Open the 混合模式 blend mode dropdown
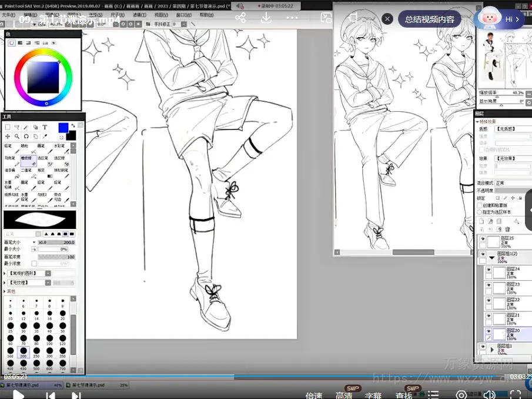532x399 pixels. 511,183
